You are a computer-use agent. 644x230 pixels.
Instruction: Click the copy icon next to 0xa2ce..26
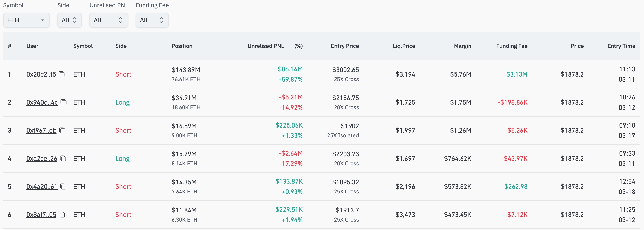(63, 158)
